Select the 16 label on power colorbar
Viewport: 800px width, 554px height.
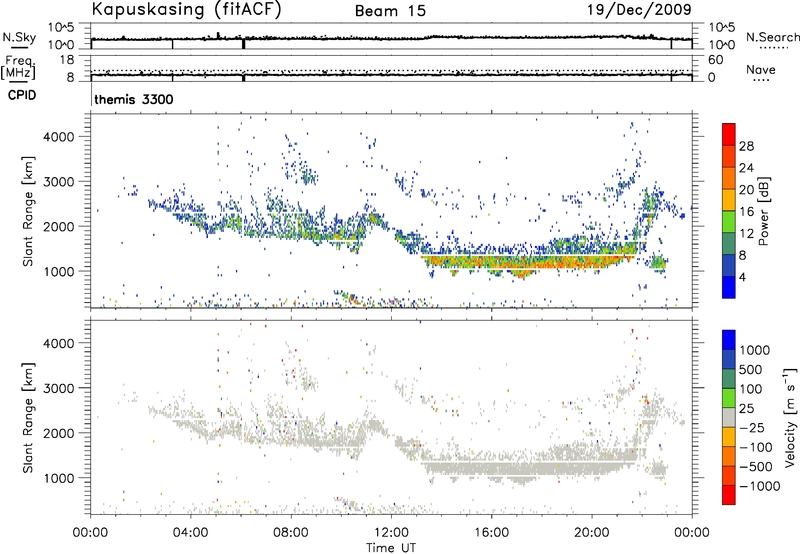[x=746, y=212]
